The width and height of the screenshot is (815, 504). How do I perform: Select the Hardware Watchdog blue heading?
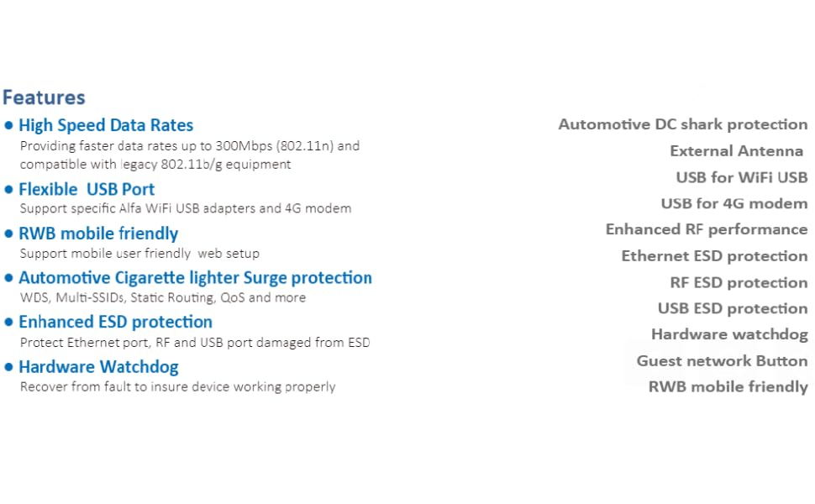coord(98,366)
